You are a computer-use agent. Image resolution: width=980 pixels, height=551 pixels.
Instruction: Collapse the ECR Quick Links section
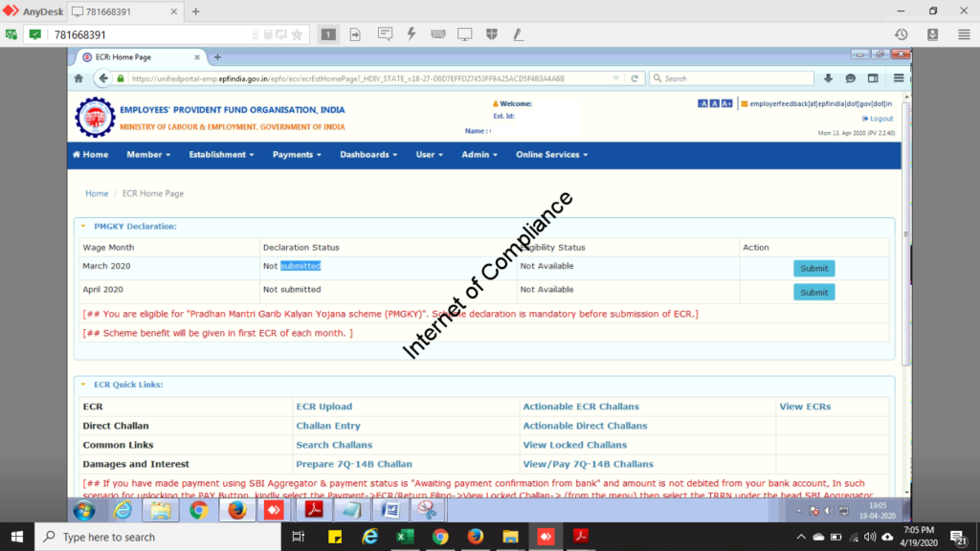(x=83, y=385)
